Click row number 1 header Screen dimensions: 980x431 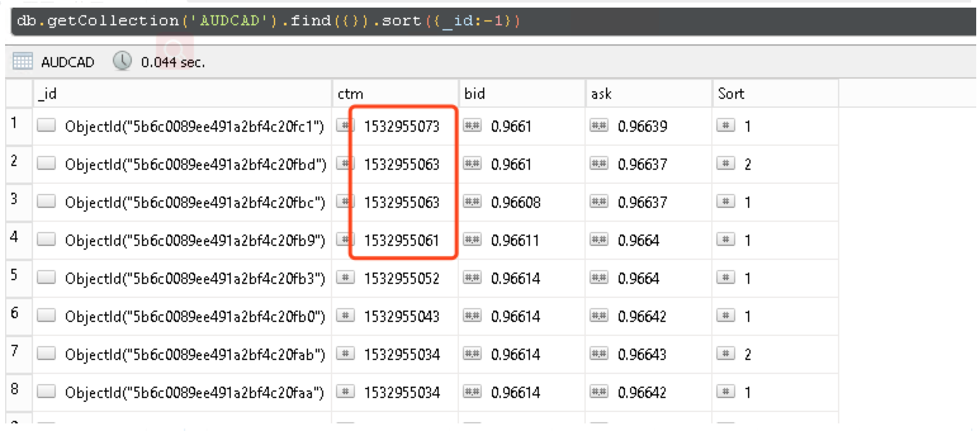(x=18, y=125)
